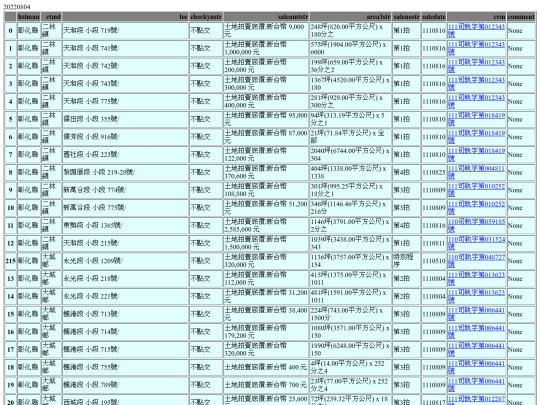Select price cell showing 370,600 元
540x405 pixels.
pos(266,173)
